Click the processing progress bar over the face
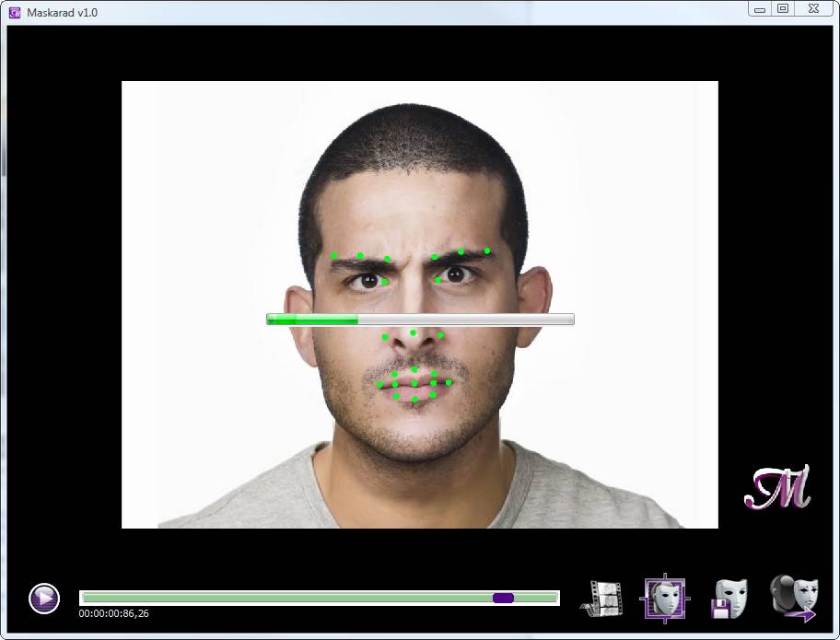840x640 pixels. [x=420, y=320]
